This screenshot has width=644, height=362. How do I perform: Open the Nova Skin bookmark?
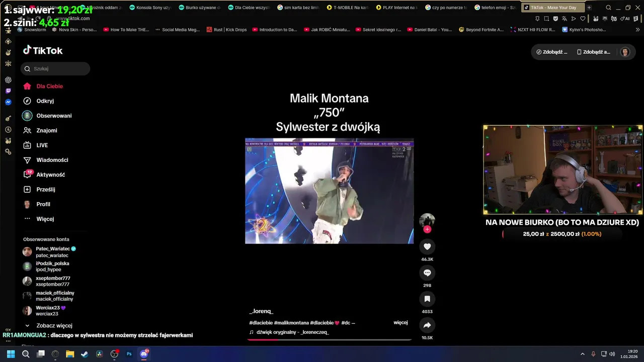[x=74, y=30]
